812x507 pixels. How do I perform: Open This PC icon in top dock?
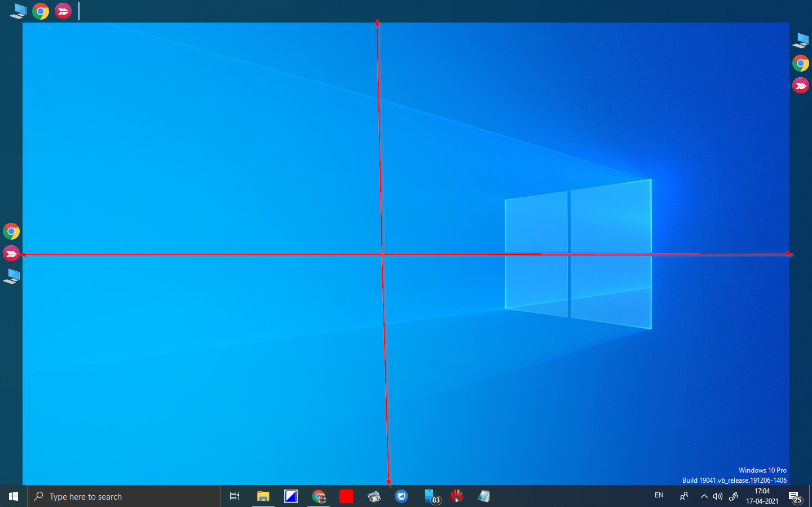18,11
